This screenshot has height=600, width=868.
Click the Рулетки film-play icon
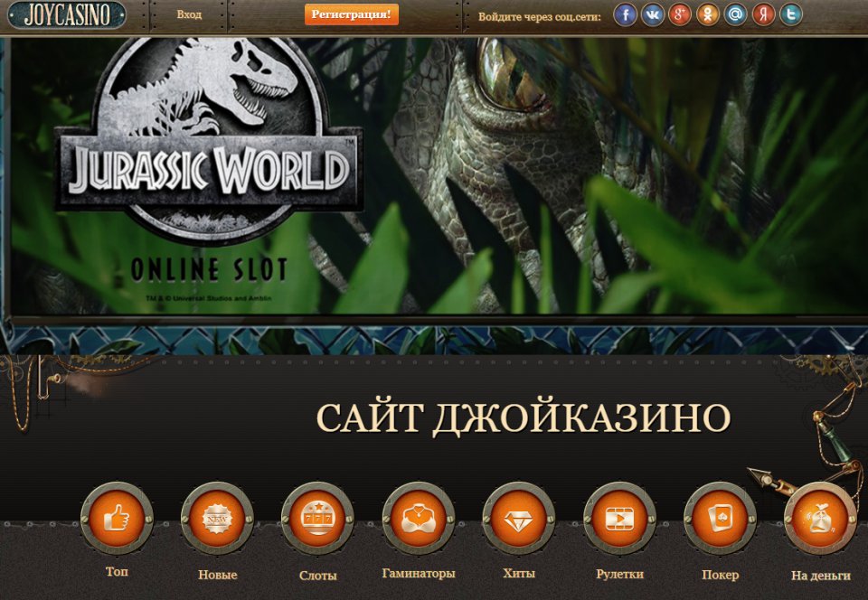(x=619, y=519)
